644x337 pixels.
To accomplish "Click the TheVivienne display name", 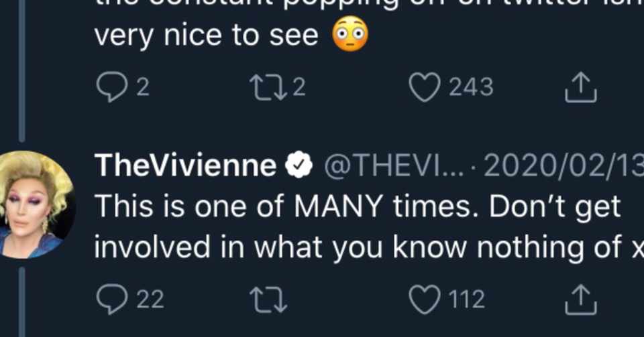I will click(186, 166).
